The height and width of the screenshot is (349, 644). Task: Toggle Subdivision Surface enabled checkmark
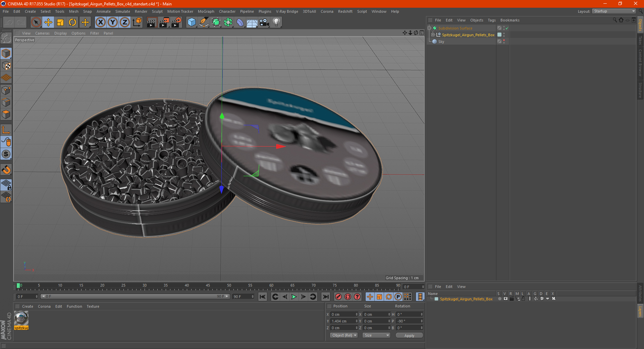tap(507, 28)
